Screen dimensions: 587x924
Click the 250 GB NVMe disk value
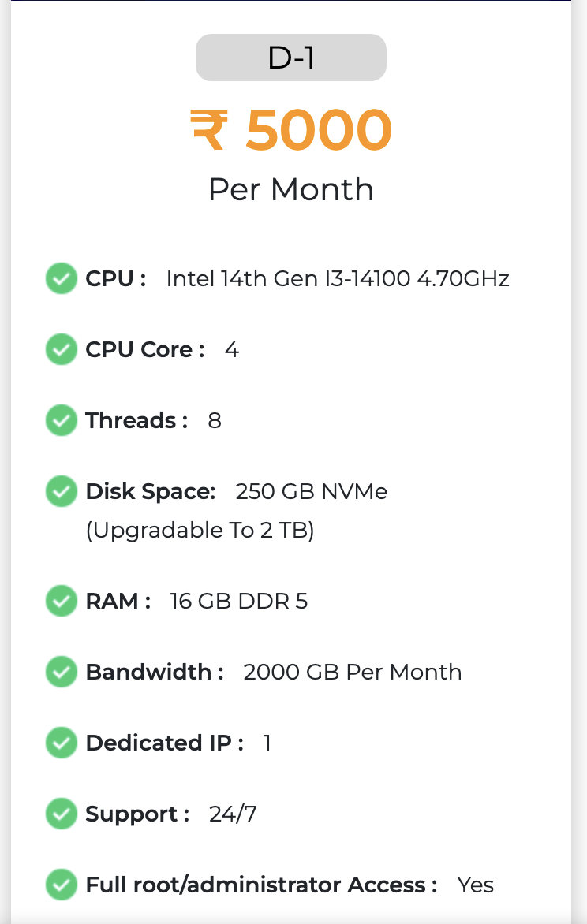point(312,492)
